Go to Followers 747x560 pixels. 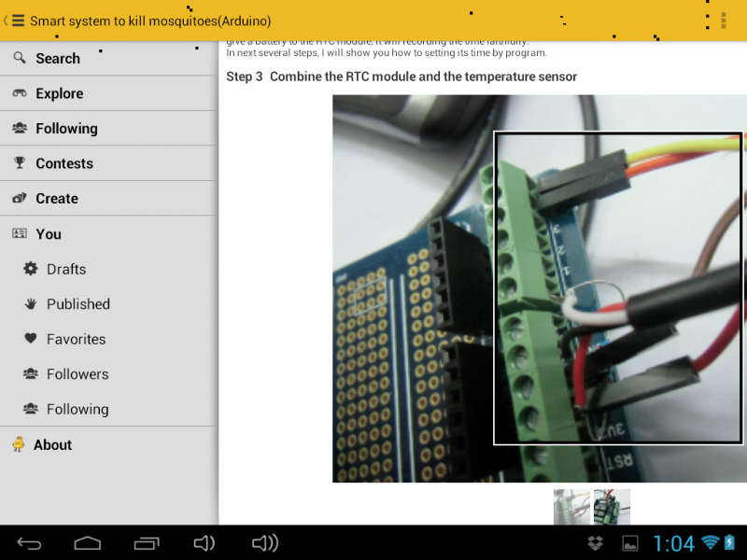click(108, 374)
